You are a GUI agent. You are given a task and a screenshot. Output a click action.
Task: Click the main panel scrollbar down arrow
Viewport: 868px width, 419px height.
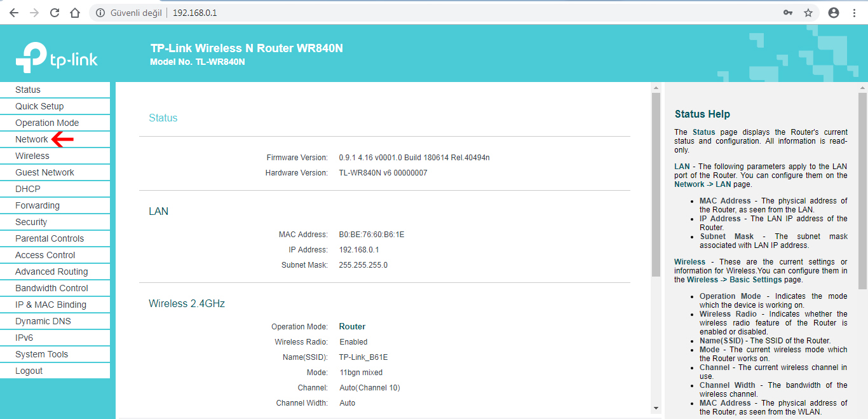click(656, 408)
